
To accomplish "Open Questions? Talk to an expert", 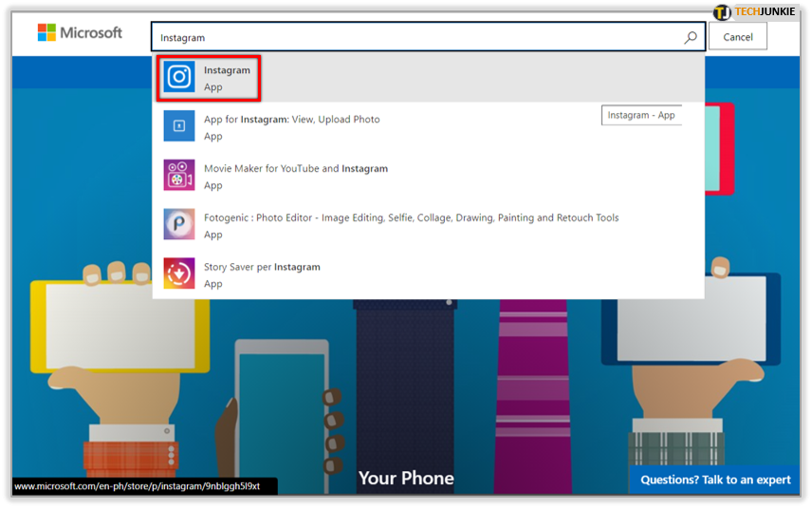I will (x=714, y=480).
